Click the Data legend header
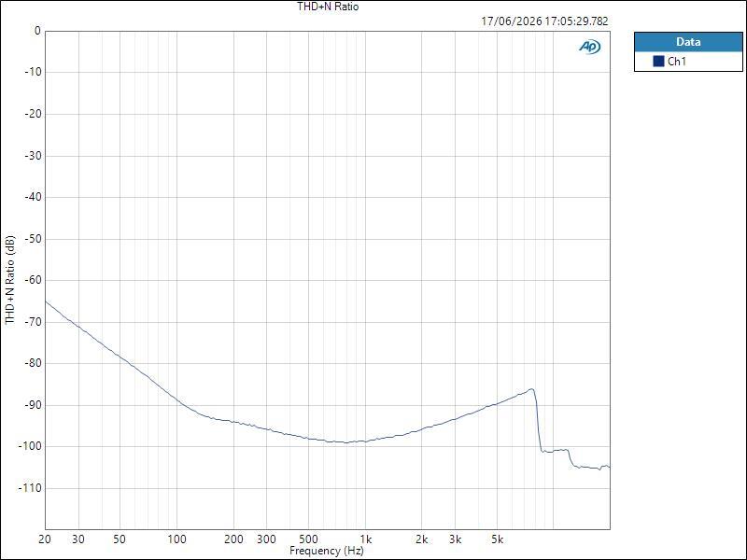This screenshot has width=747, height=560. [x=688, y=42]
